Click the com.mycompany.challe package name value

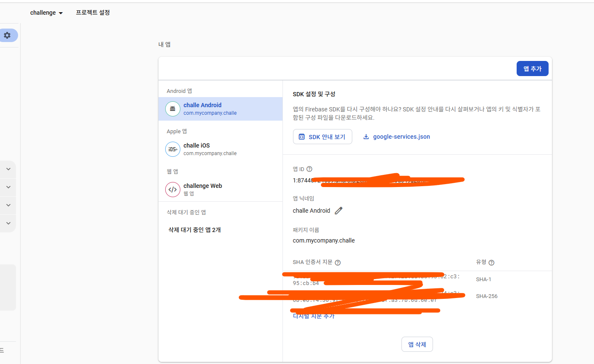[324, 240]
